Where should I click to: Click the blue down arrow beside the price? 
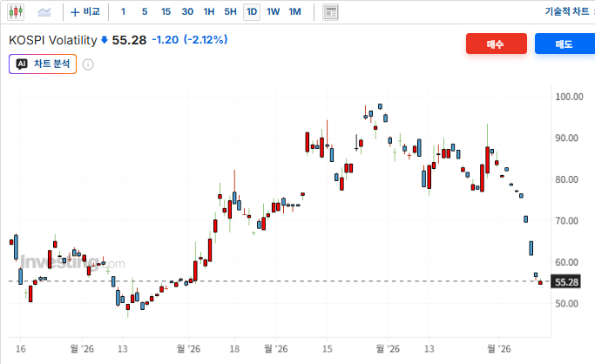tap(105, 40)
